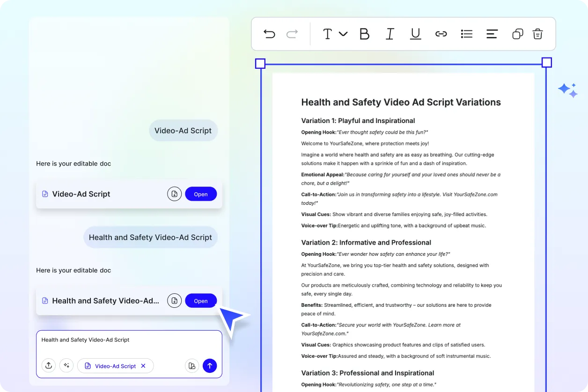588x392 pixels.
Task: Click the upload icon in the message box
Action: tap(49, 365)
